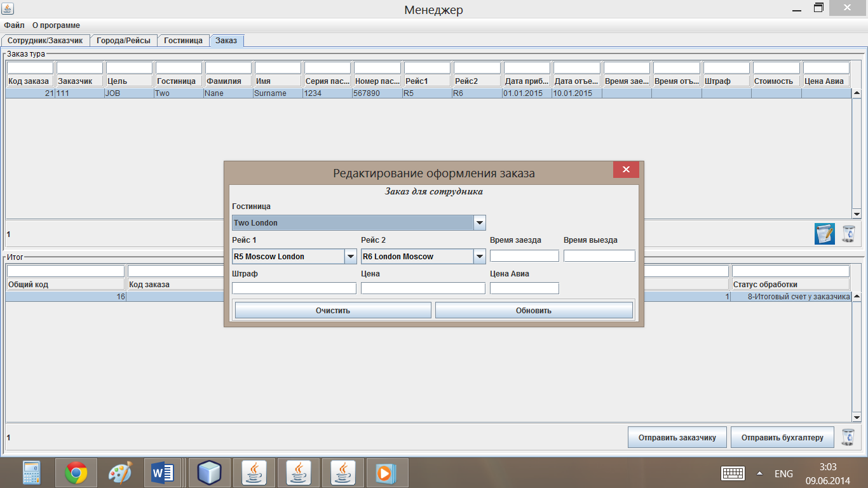Viewport: 868px width, 488px height.
Task: Click into the Цена field in the dialog
Action: tap(423, 288)
